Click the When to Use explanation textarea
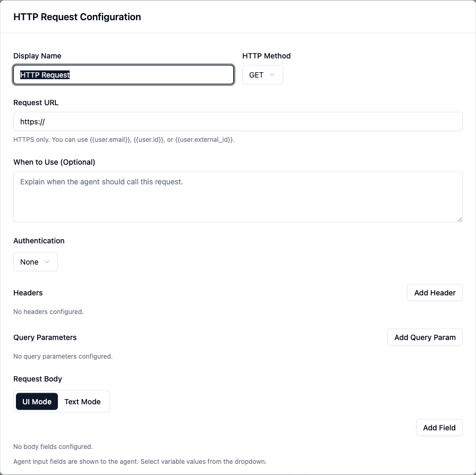 pyautogui.click(x=238, y=197)
